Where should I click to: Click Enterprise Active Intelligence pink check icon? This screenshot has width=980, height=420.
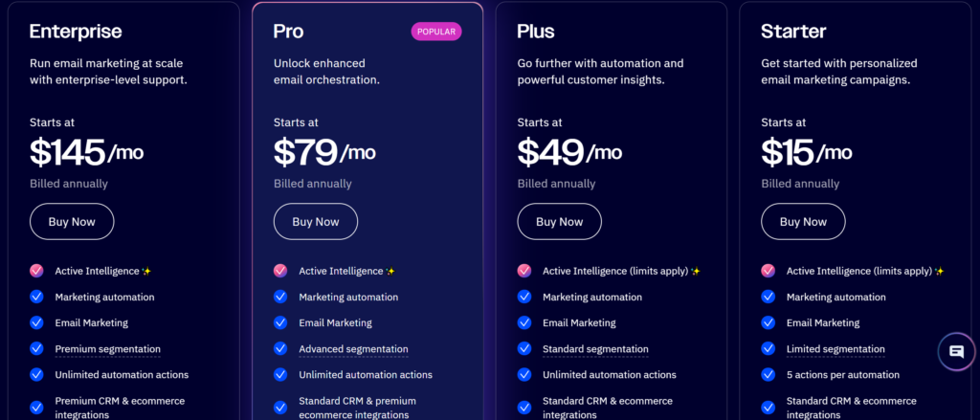click(36, 271)
